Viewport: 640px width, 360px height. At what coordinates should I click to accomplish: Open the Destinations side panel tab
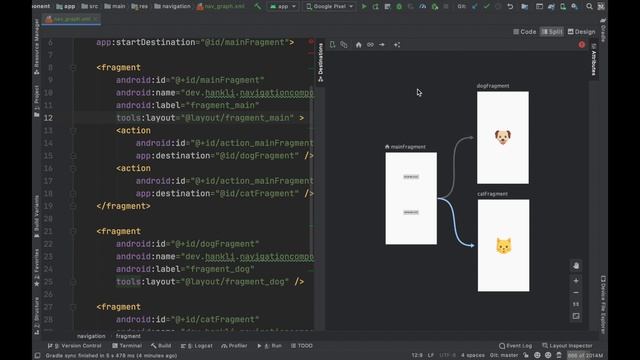coord(320,62)
